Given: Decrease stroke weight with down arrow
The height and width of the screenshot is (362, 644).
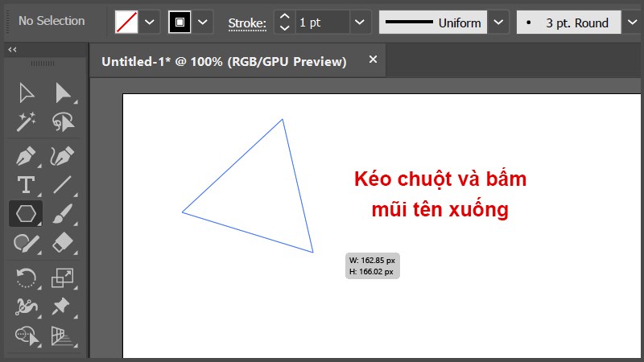Looking at the screenshot, I should [285, 28].
